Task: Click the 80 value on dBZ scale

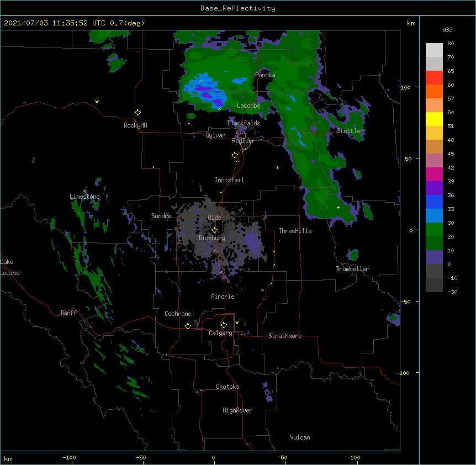Action: click(x=451, y=44)
